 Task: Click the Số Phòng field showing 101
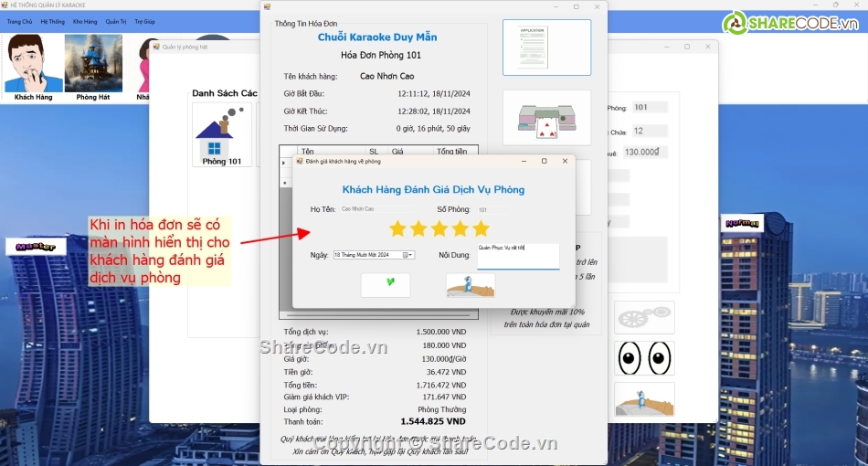pos(493,210)
